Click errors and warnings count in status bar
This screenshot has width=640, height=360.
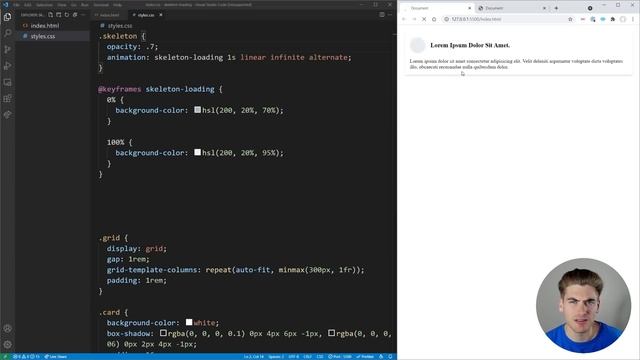(26, 357)
